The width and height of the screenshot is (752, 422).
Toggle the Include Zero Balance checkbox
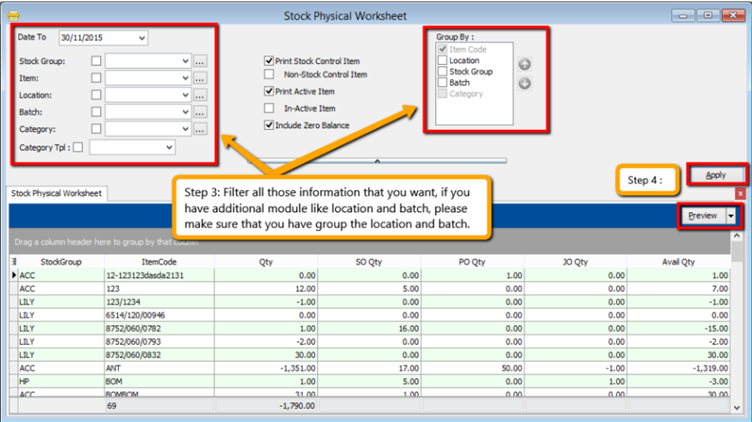269,125
